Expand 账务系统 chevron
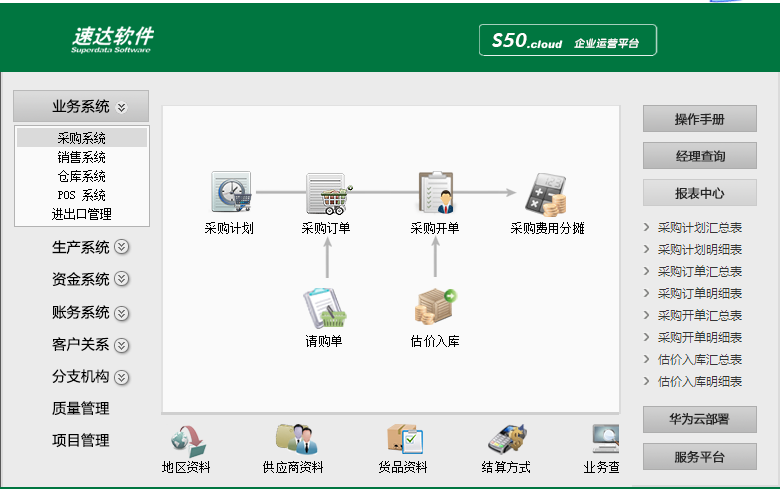The height and width of the screenshot is (489, 780). 121,313
